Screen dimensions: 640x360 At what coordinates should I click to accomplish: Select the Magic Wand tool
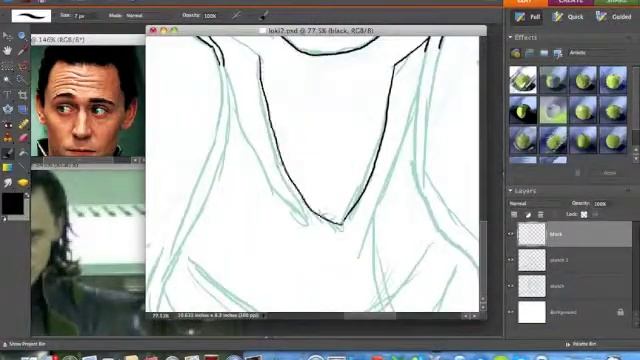coord(7,80)
